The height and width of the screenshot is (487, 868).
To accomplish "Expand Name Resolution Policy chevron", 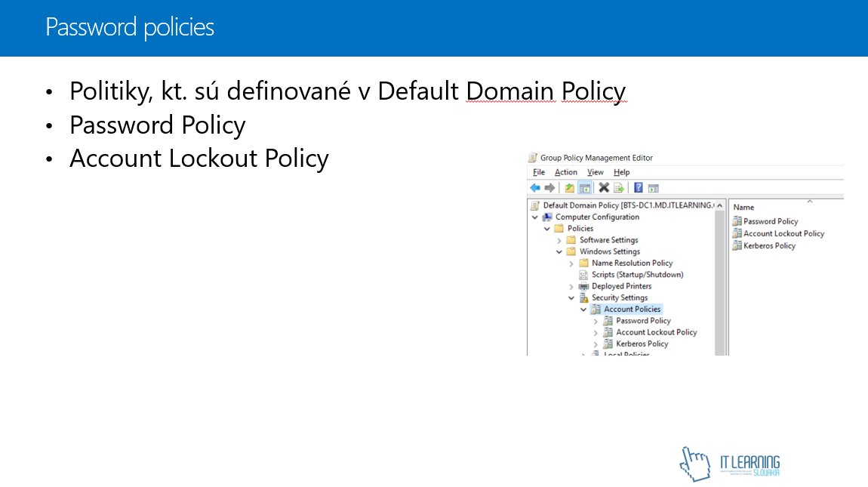I will 571,264.
